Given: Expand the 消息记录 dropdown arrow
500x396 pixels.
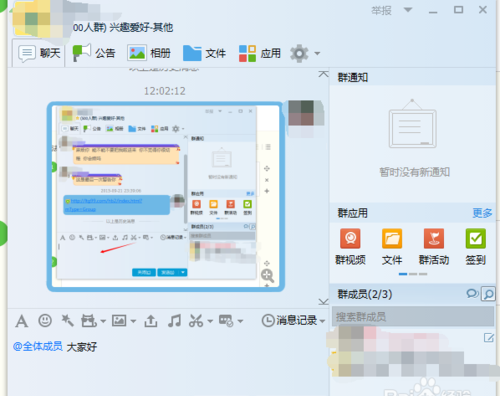Looking at the screenshot, I should 322,321.
